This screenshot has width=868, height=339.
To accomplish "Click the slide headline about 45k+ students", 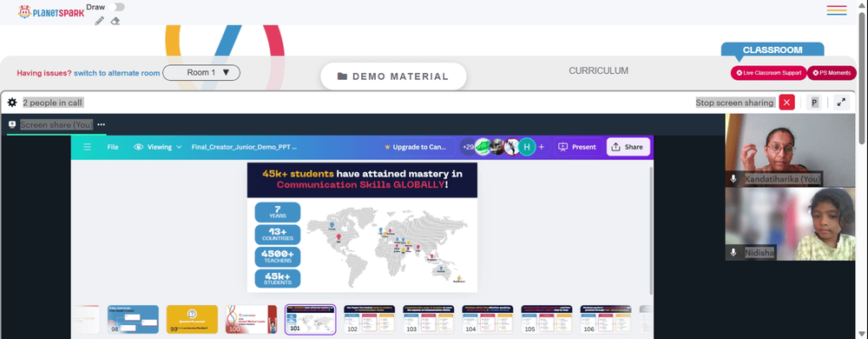I will (x=362, y=179).
